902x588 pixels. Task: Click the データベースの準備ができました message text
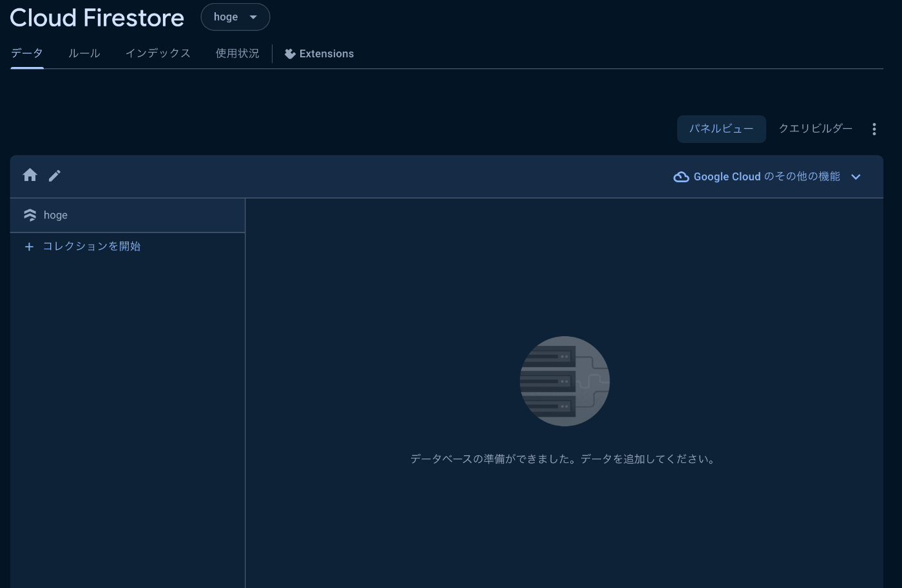click(x=563, y=459)
